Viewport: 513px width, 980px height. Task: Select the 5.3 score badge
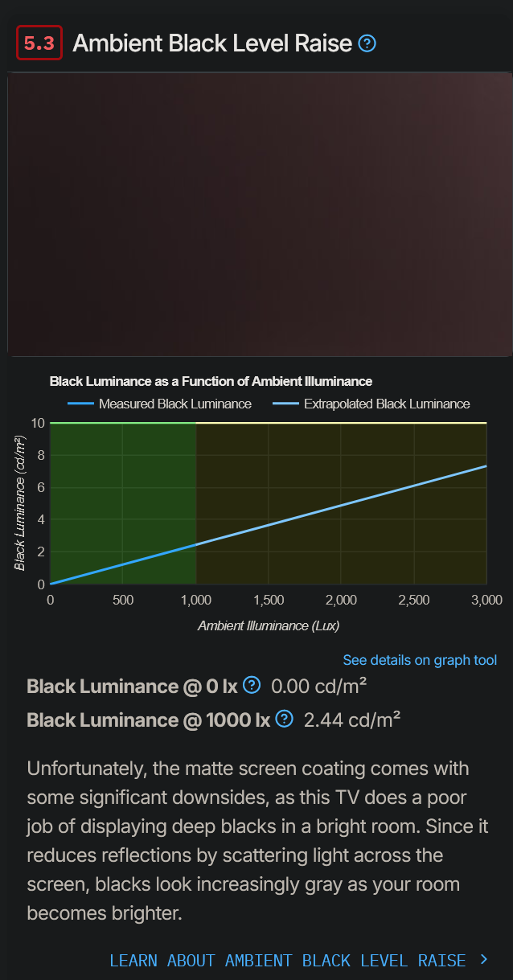[x=39, y=43]
